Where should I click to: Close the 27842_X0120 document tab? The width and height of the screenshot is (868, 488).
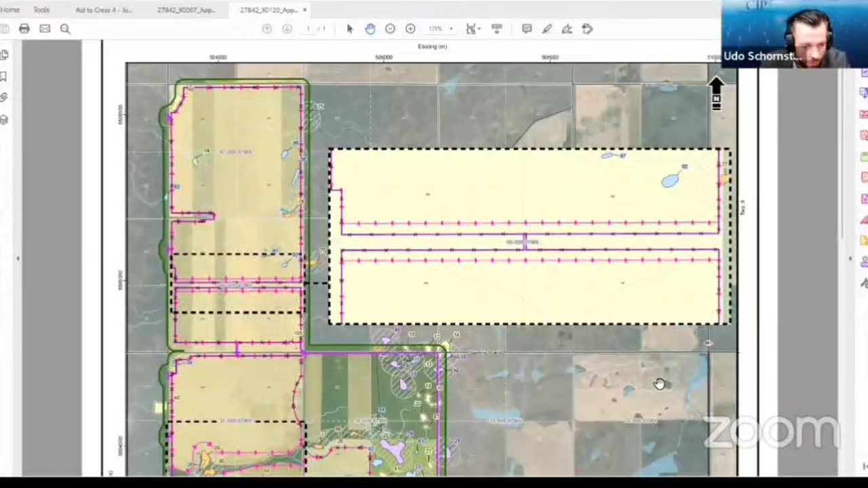(x=305, y=10)
